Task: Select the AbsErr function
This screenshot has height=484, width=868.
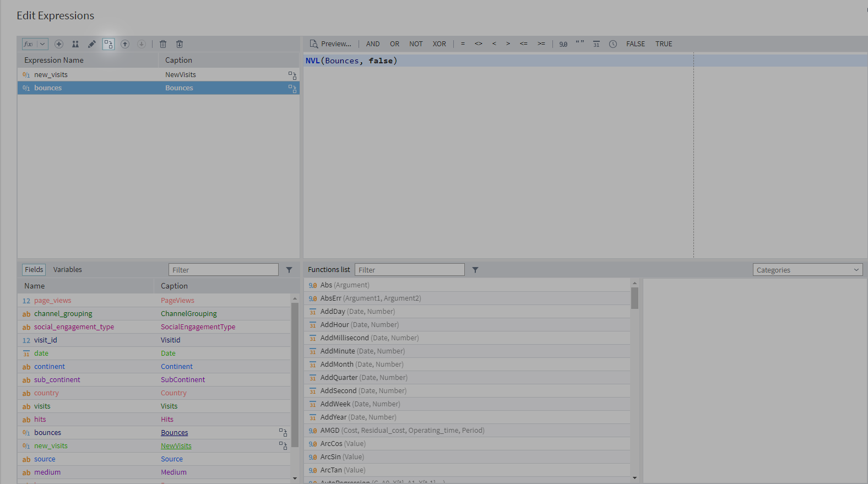Action: pos(467,298)
